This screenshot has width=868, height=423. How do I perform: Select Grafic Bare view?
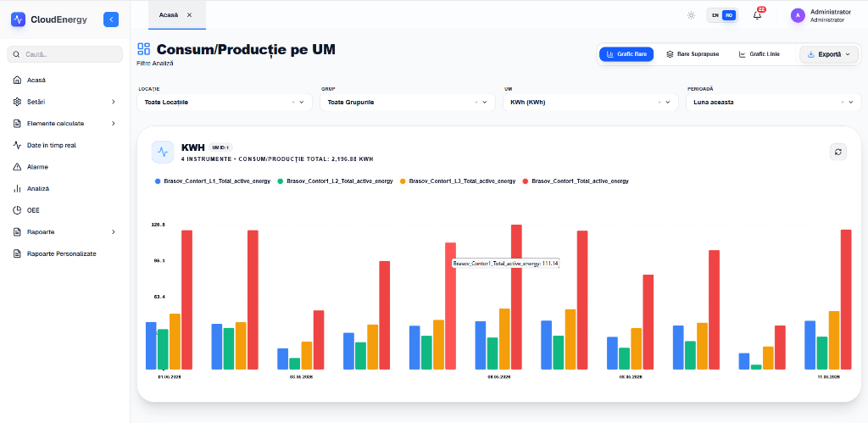tap(626, 54)
